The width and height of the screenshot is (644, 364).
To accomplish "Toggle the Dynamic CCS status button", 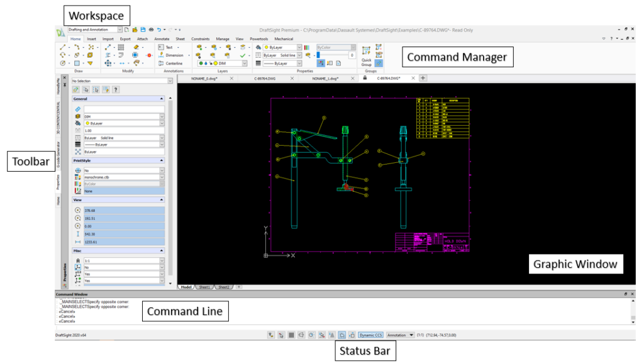I will [370, 336].
